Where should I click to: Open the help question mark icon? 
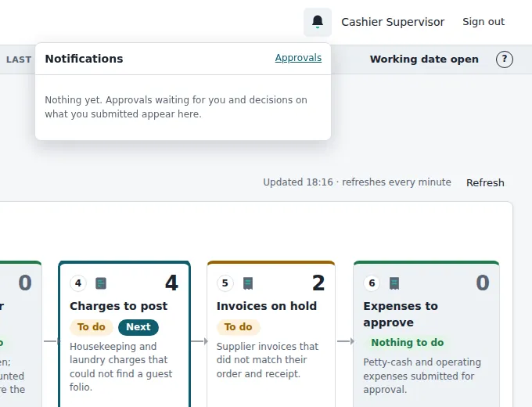tap(504, 59)
